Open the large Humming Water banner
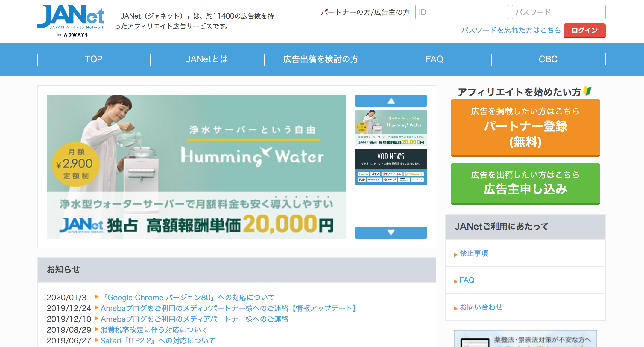Image resolution: width=644 pixels, height=347 pixels. tap(196, 167)
